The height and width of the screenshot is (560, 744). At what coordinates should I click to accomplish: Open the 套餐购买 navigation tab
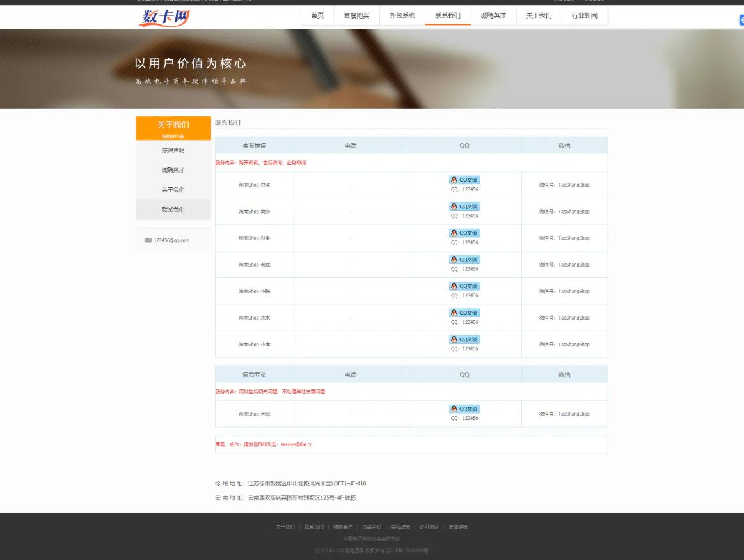tap(356, 15)
